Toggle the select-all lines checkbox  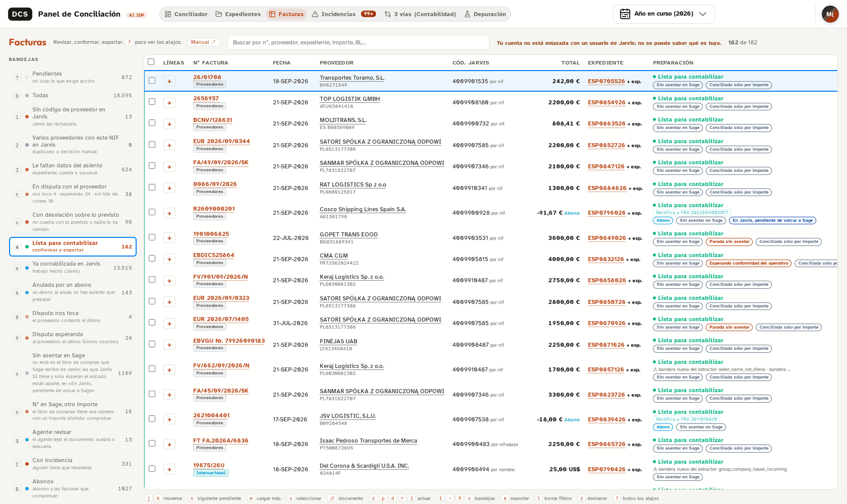pos(151,62)
